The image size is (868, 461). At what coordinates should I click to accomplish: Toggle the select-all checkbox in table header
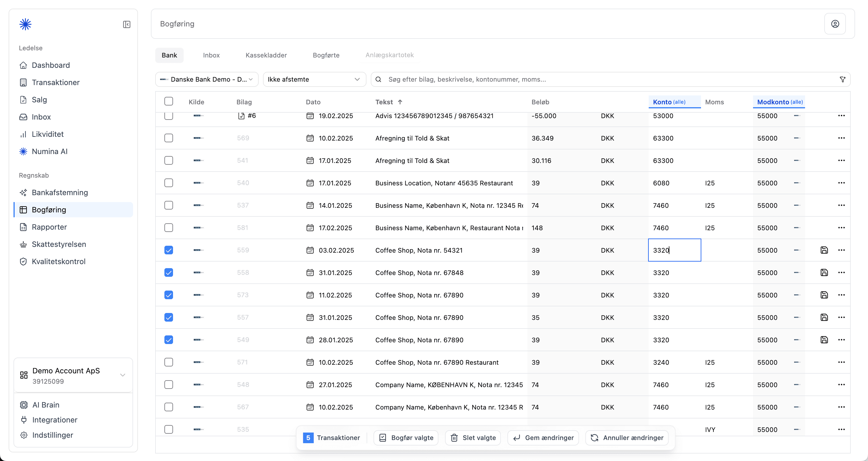(x=169, y=101)
